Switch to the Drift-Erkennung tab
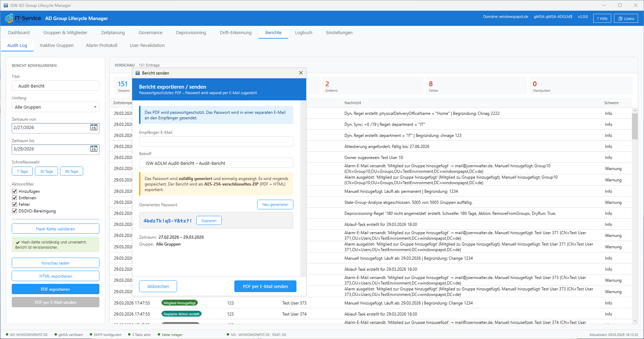The image size is (644, 339). tap(235, 33)
